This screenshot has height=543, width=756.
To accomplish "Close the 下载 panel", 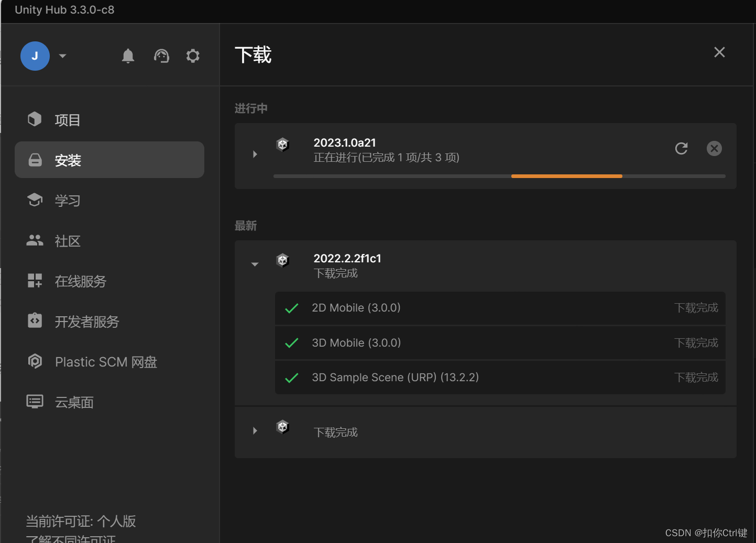I will click(719, 52).
